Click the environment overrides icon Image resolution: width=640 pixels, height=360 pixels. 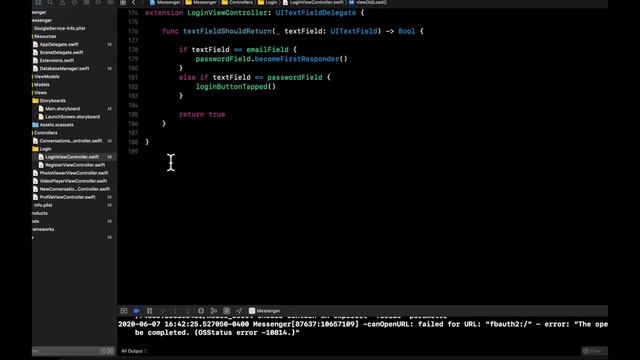point(227,311)
